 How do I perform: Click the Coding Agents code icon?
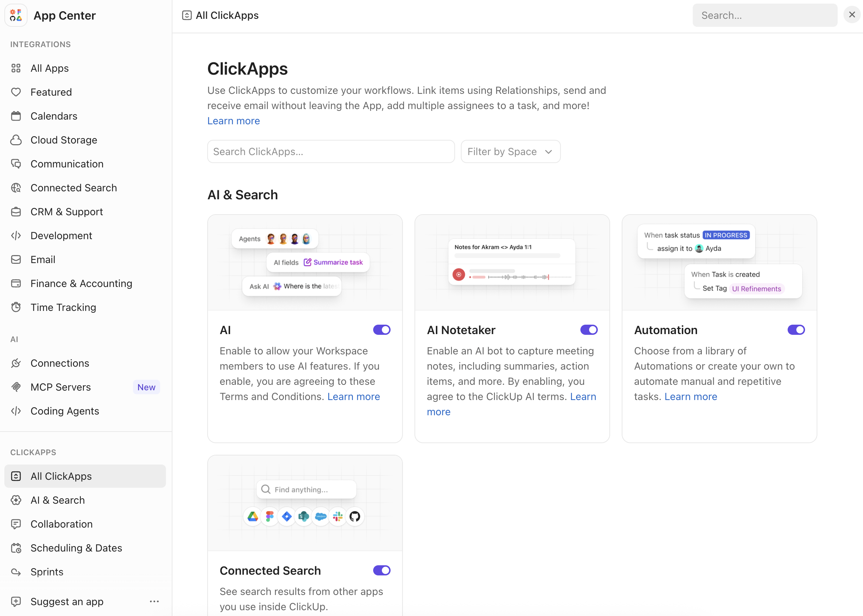coord(16,411)
